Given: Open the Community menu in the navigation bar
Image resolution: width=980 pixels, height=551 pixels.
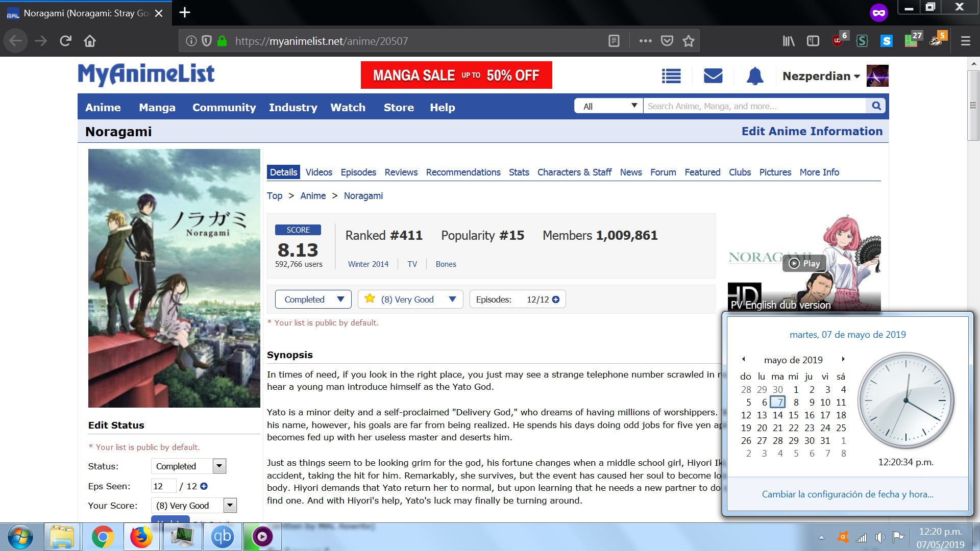Looking at the screenshot, I should pos(224,107).
